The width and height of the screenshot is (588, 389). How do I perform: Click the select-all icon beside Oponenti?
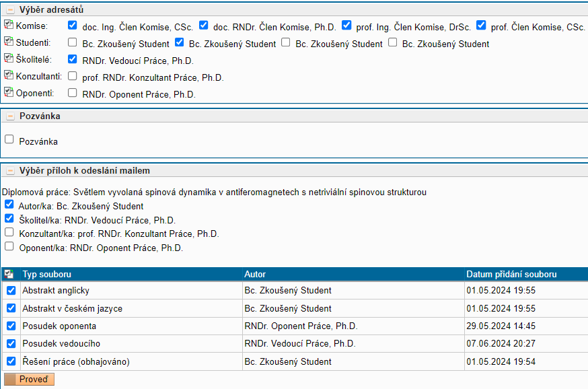pyautogui.click(x=8, y=92)
